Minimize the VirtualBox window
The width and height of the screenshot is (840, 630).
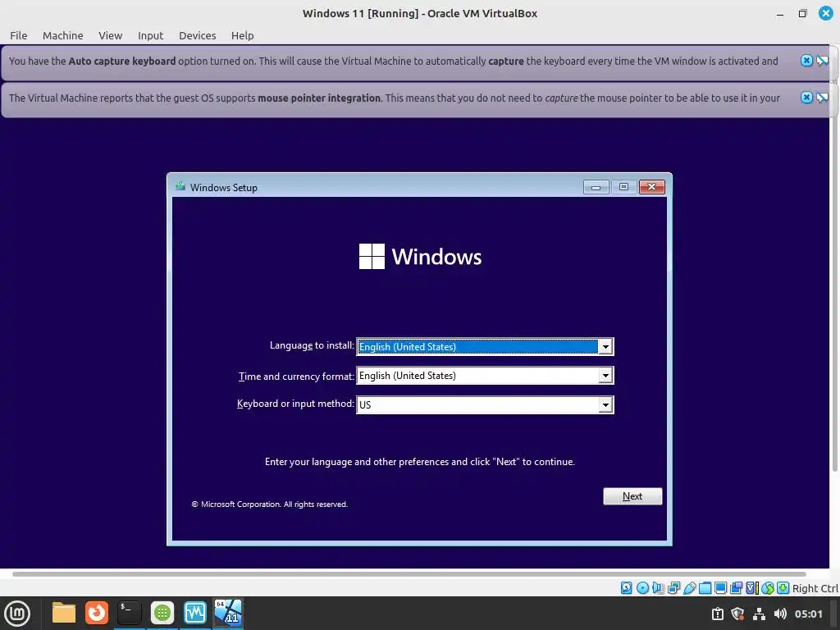pyautogui.click(x=780, y=14)
